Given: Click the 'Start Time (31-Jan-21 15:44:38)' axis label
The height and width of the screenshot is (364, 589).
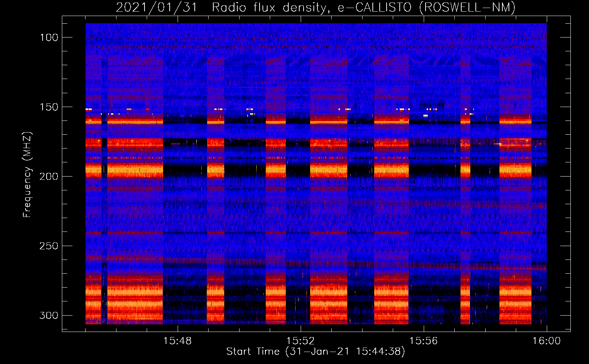Looking at the screenshot, I should 316,352.
